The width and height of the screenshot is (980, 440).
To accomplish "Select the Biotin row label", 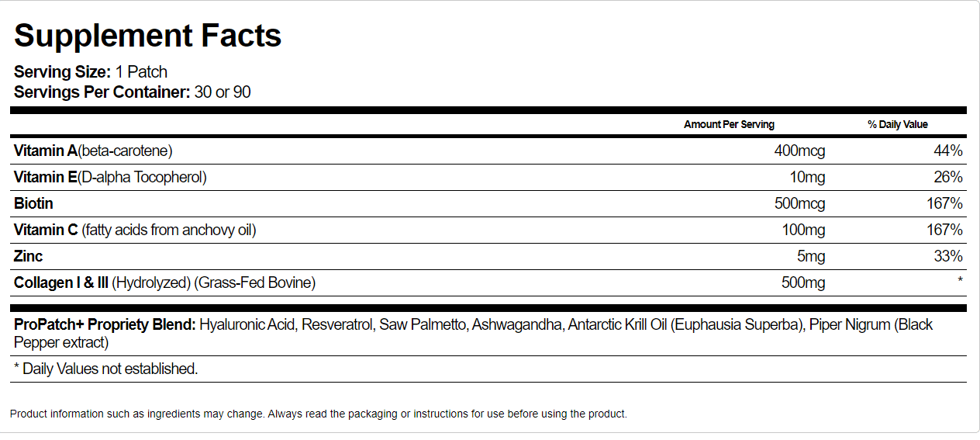I will [33, 203].
